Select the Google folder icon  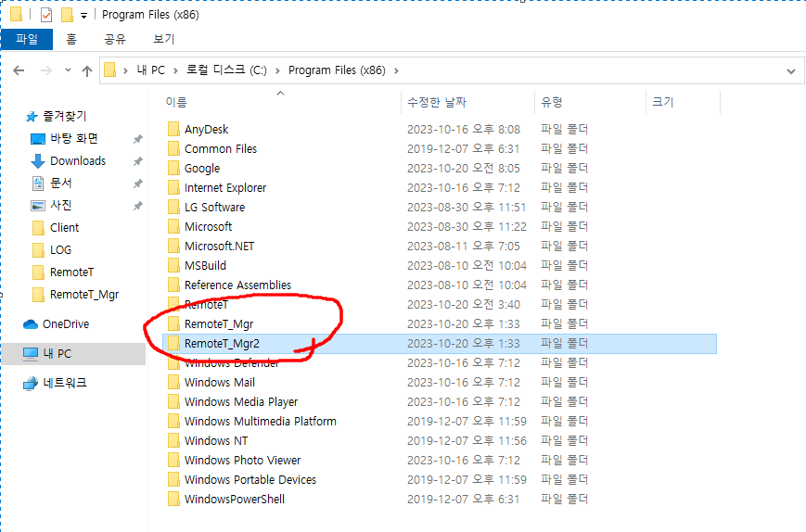point(173,168)
